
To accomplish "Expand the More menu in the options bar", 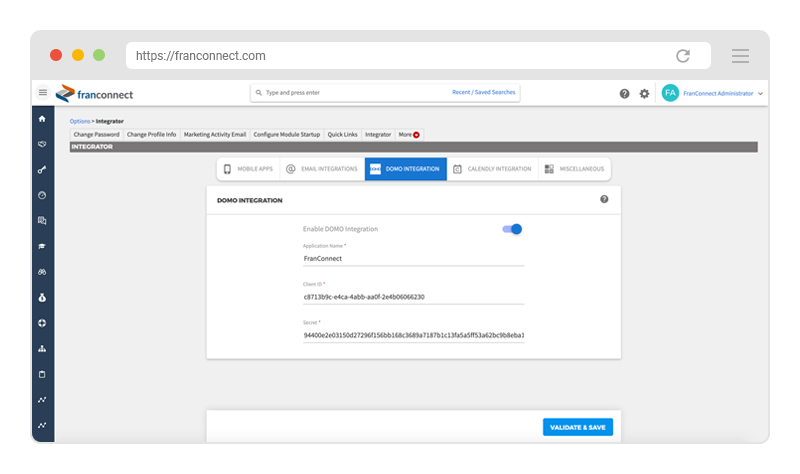I will point(409,134).
